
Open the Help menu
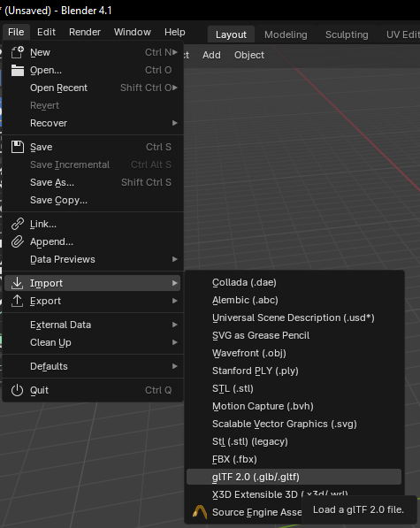tap(175, 32)
